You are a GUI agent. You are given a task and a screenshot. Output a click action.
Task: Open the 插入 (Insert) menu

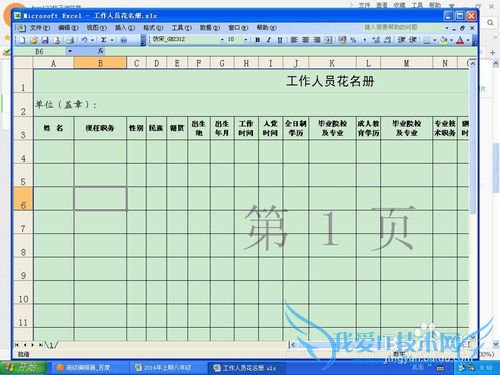click(125, 28)
